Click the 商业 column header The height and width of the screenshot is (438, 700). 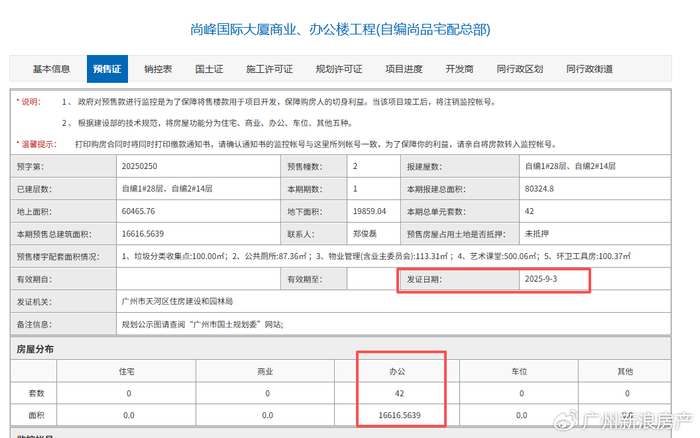point(265,371)
